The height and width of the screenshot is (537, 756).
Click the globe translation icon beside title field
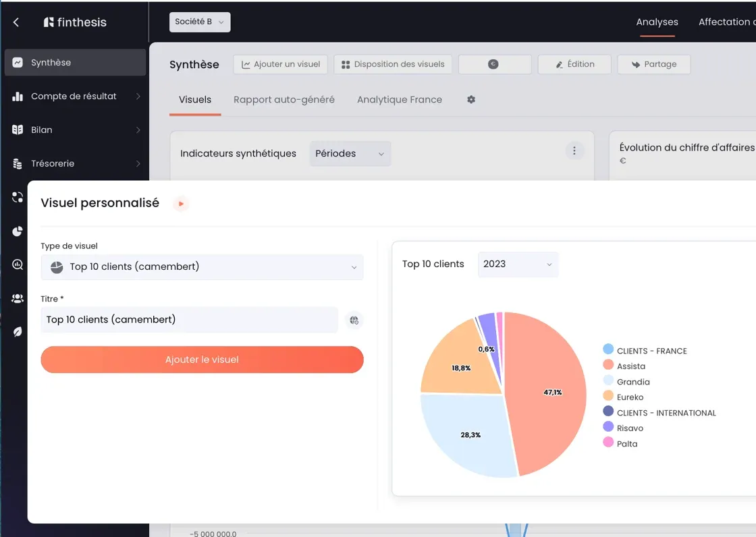click(x=354, y=320)
